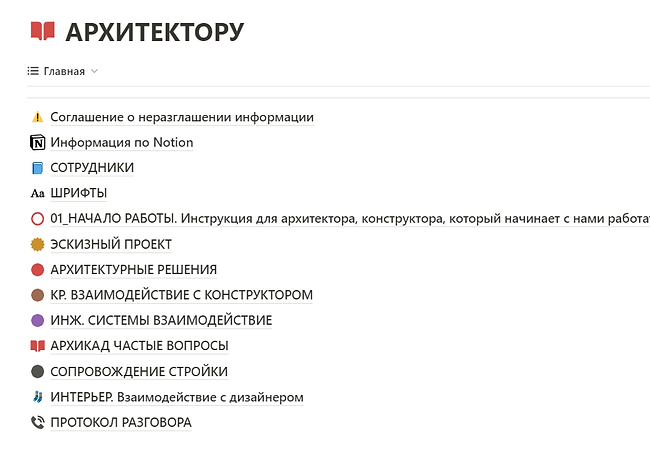
Task: Click the footprints icon beside ИНТЕРЬЕР
Action: click(38, 397)
